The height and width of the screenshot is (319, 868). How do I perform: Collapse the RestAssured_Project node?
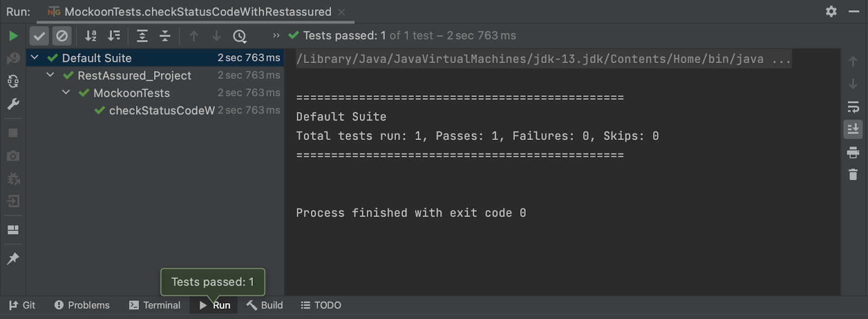tap(50, 75)
